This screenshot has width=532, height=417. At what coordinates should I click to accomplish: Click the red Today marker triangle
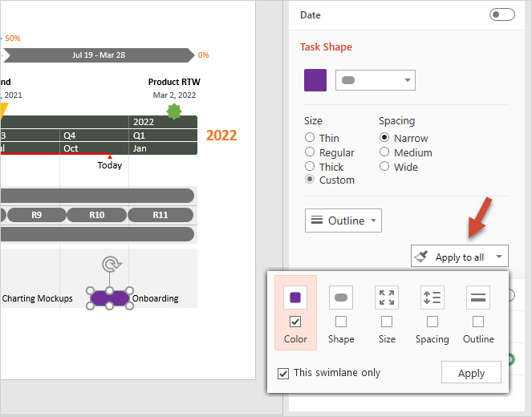point(110,156)
